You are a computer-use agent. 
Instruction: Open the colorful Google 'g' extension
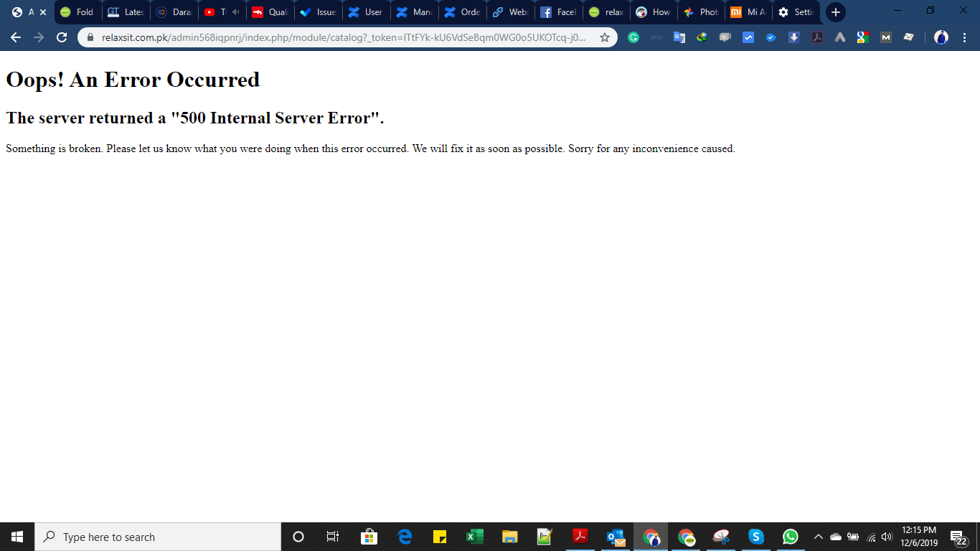point(863,37)
